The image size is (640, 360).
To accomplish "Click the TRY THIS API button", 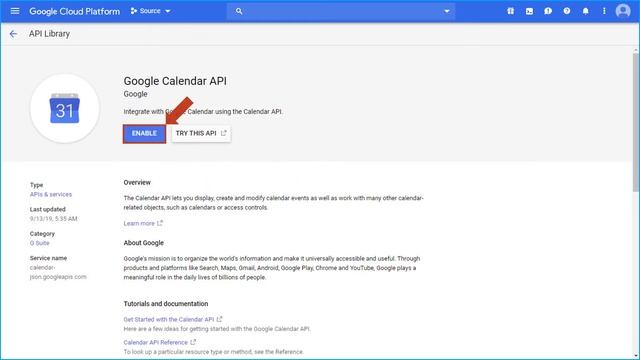I will tap(201, 133).
